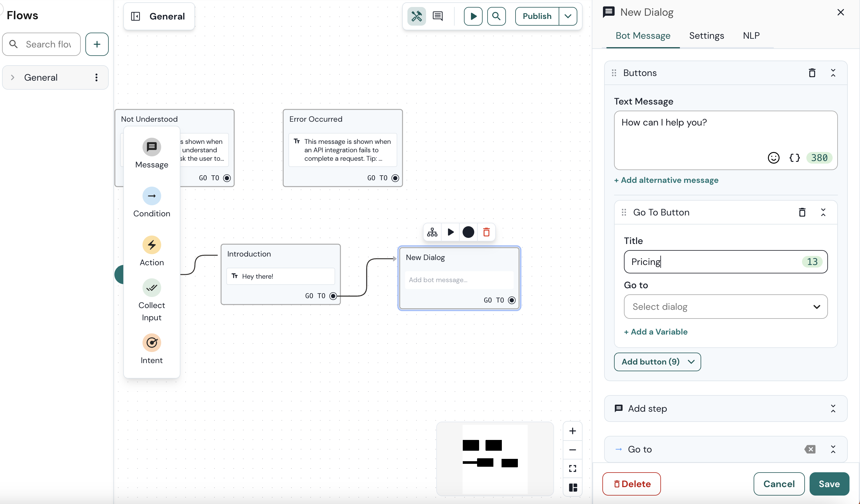Viewport: 860px width, 504px height.
Task: Delete the New Dialog node via trash icon
Action: point(486,232)
